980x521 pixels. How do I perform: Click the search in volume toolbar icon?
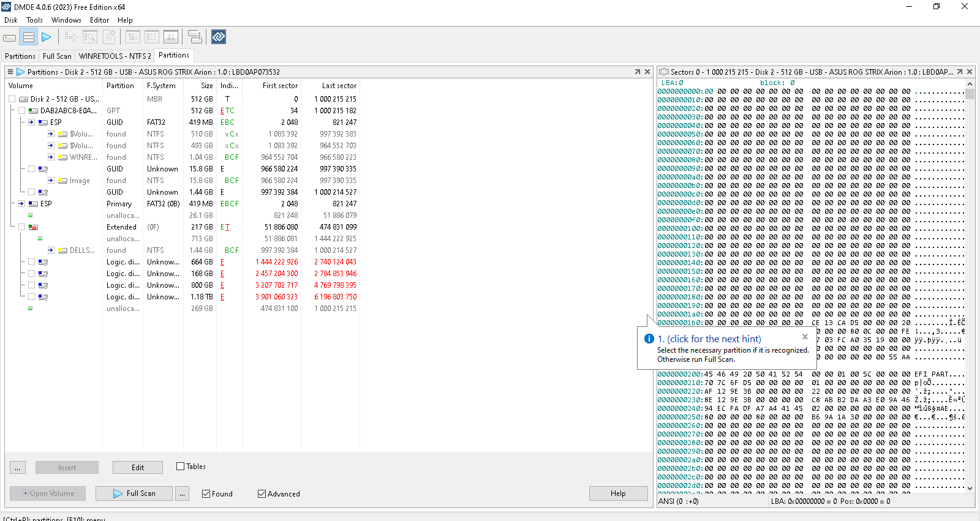pos(90,37)
